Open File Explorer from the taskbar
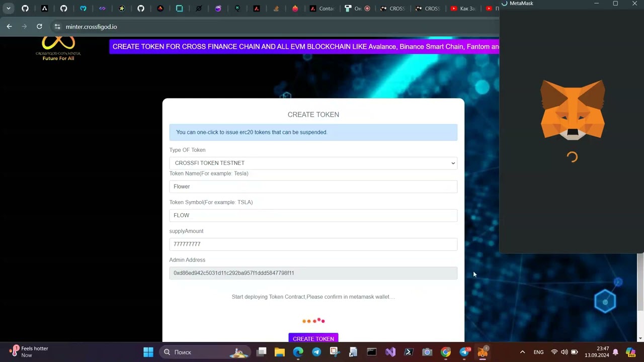This screenshot has width=644, height=362. (x=280, y=352)
